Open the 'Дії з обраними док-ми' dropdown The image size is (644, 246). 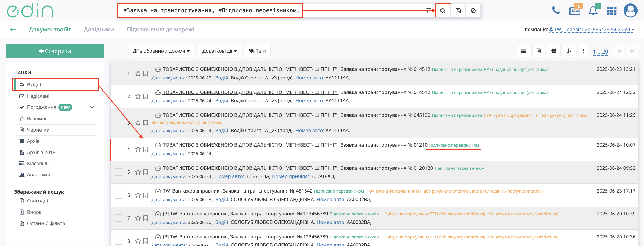point(161,51)
